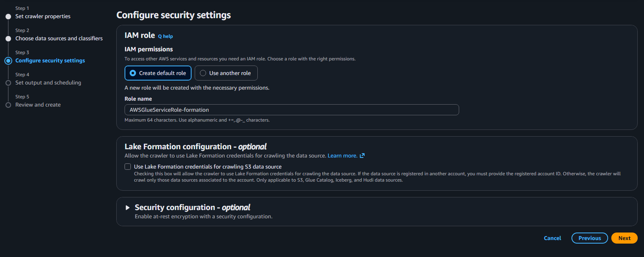Image resolution: width=644 pixels, height=257 pixels.
Task: Go to Step 1 Set crawler properties
Action: tap(43, 16)
